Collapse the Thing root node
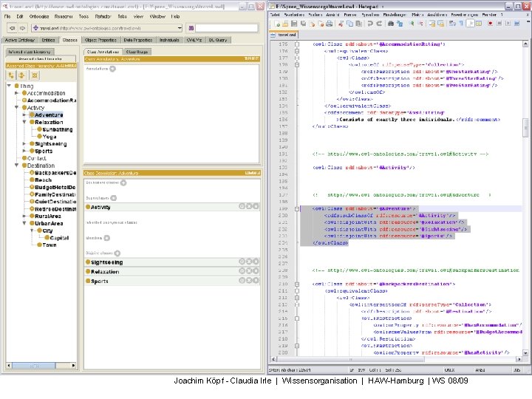532x399 pixels. [9, 86]
